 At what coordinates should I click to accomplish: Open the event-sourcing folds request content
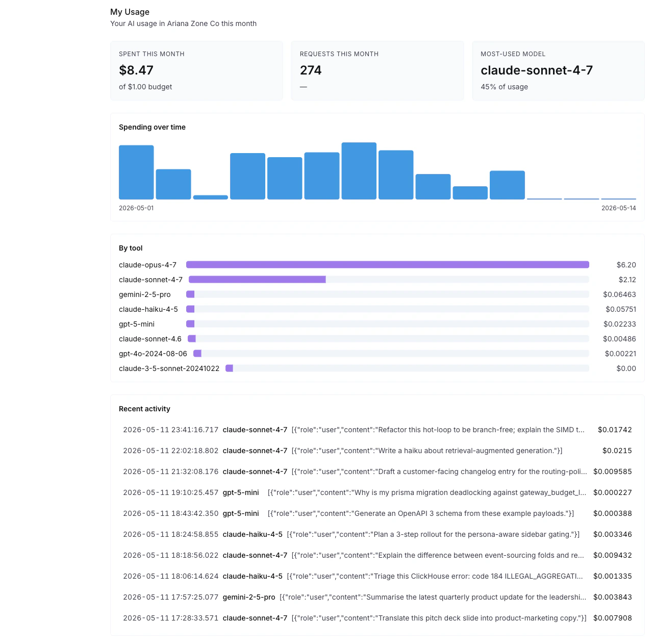[x=438, y=555]
